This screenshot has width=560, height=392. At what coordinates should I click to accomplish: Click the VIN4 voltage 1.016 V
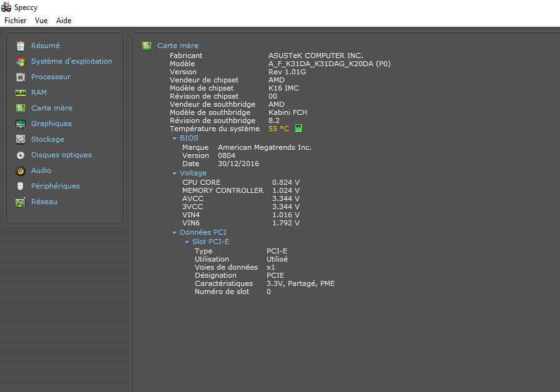286,215
